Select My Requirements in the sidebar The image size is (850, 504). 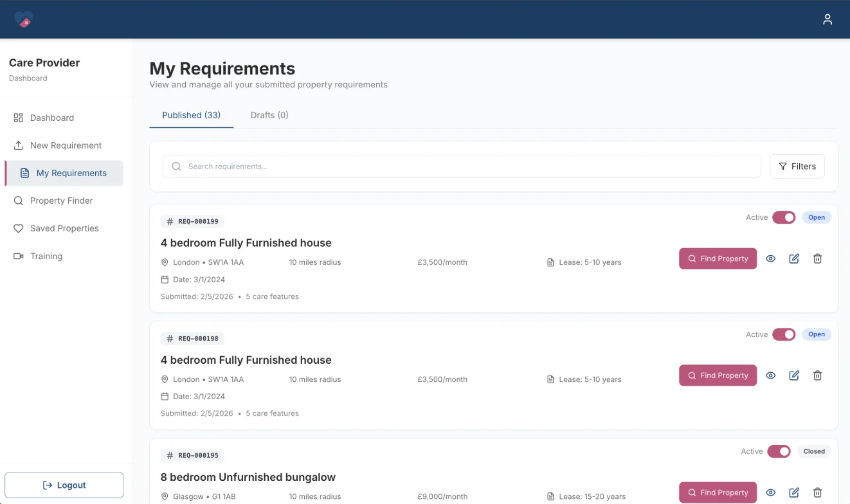tap(64, 173)
